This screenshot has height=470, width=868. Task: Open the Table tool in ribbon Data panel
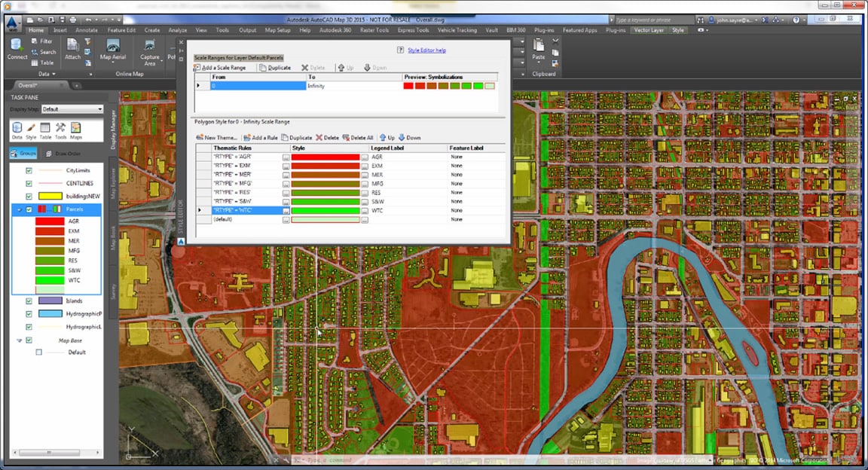tap(42, 63)
